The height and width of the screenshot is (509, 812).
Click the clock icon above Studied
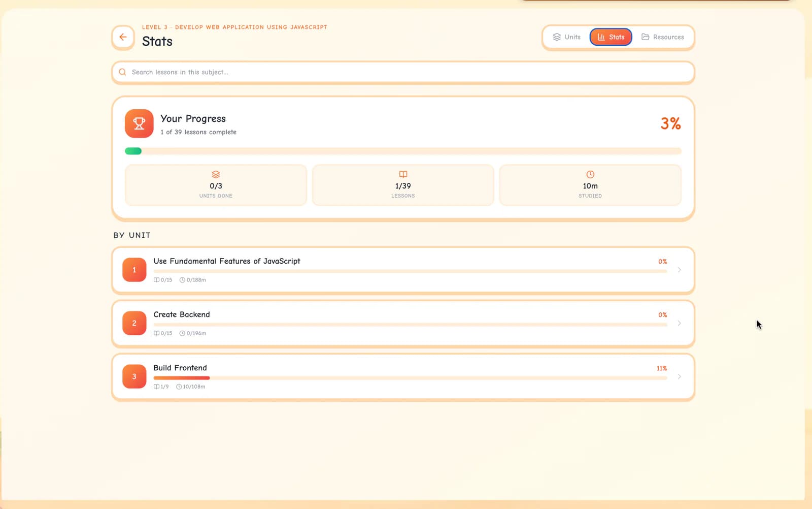tap(590, 174)
